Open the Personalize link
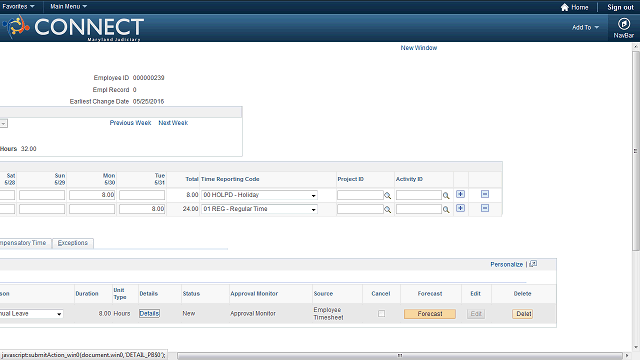The height and width of the screenshot is (360, 640). coord(507,264)
